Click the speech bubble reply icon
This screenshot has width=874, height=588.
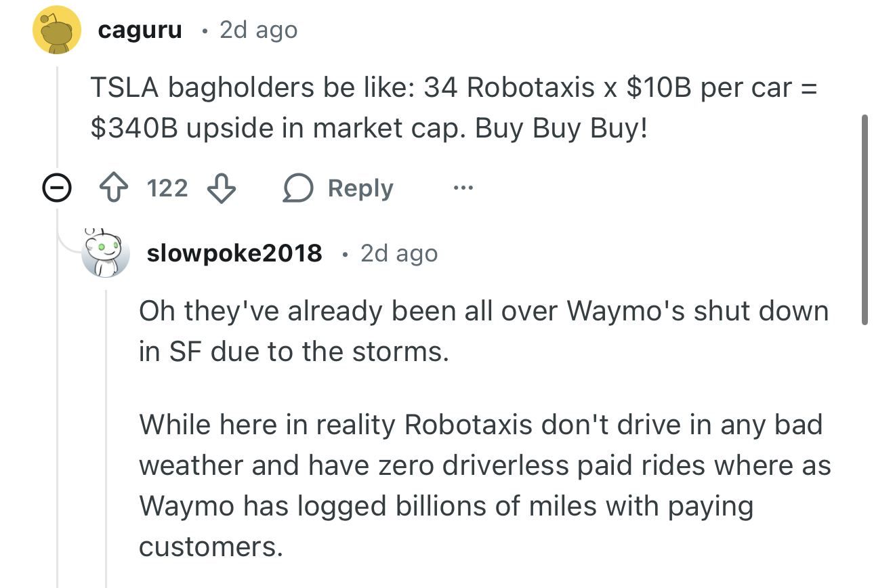tap(297, 188)
